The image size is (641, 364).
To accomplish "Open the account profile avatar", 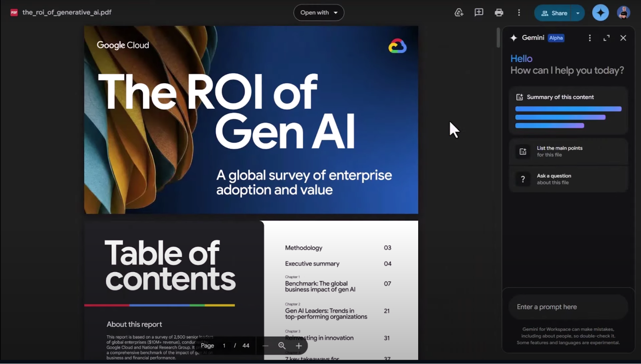I will click(623, 13).
